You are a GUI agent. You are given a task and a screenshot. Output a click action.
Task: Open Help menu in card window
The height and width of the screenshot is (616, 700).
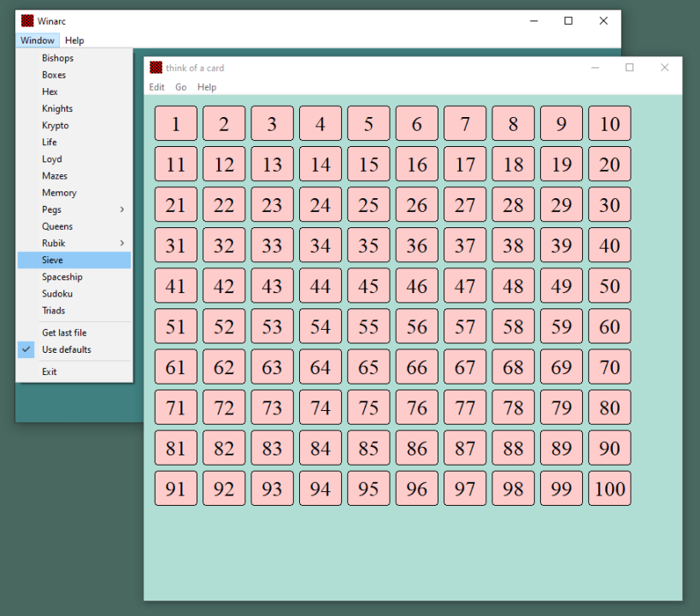point(207,87)
